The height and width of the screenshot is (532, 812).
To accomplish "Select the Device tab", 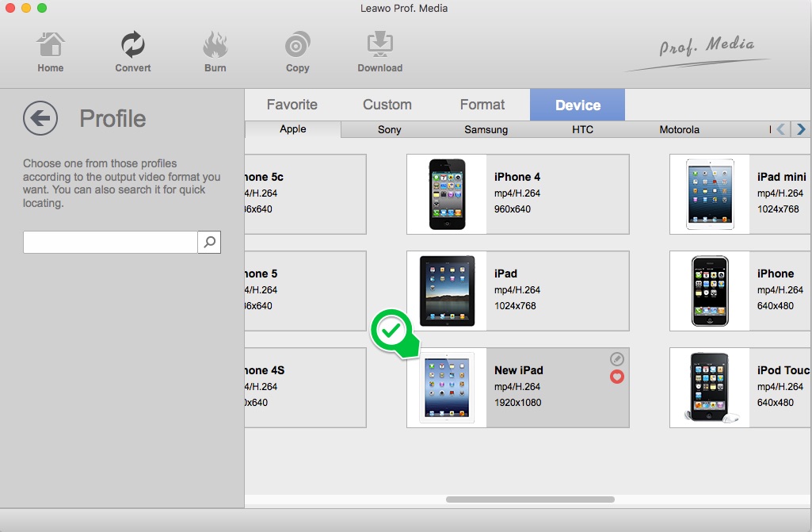I will [578, 105].
